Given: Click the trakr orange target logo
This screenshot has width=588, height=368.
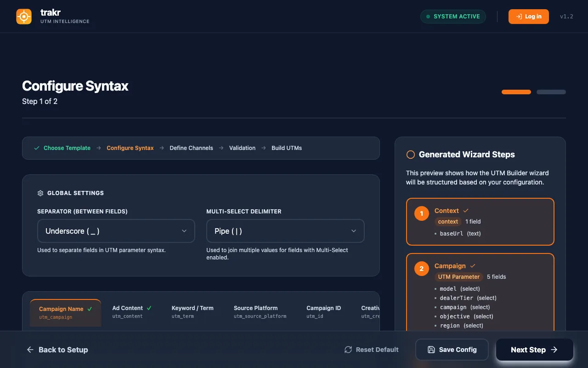Looking at the screenshot, I should click(24, 17).
